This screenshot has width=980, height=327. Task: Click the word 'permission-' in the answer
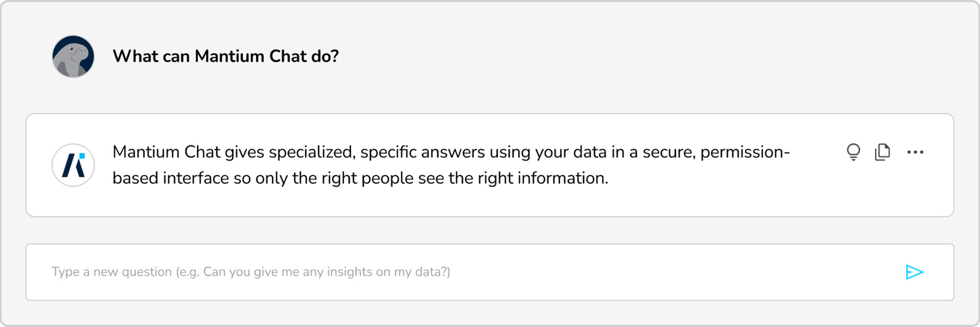[x=745, y=152]
